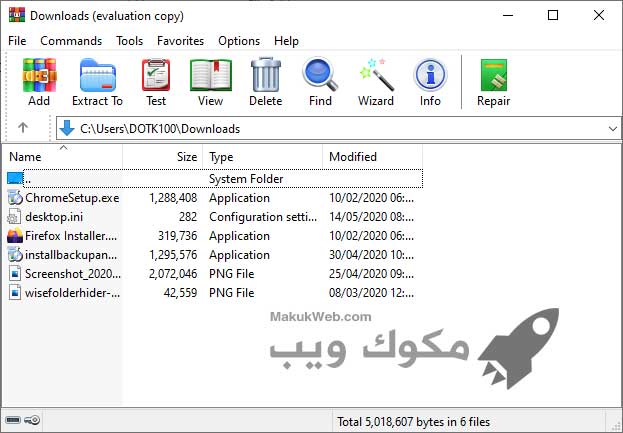Click the size value 2,072,046
The image size is (623, 433).
tap(173, 274)
